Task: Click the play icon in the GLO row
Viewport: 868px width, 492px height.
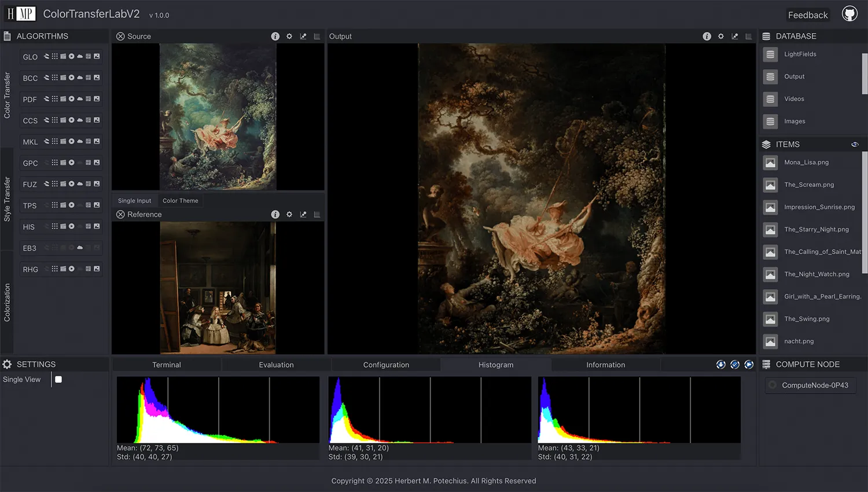Action: coord(72,57)
